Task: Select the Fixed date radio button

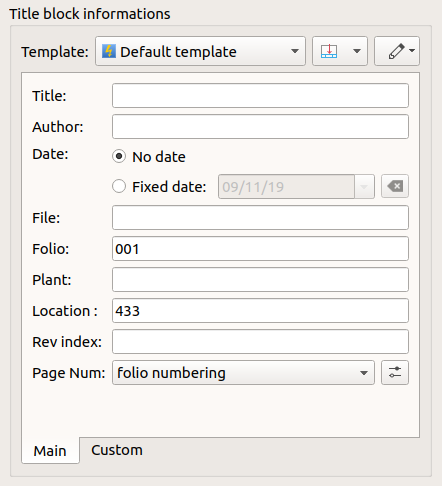Action: (119, 186)
